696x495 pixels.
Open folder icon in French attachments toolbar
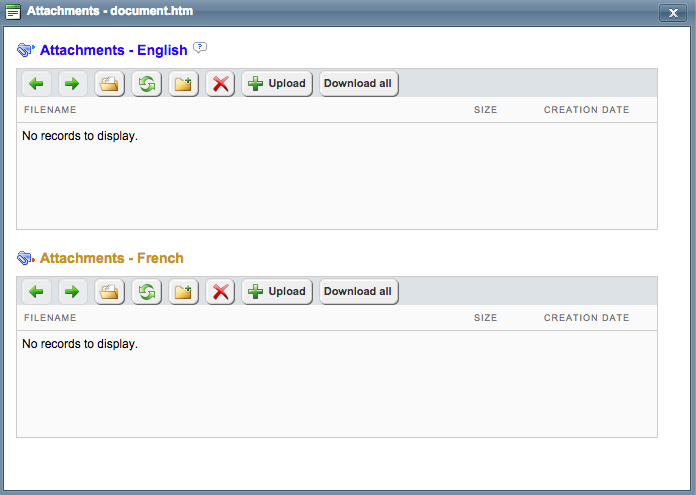click(x=109, y=291)
